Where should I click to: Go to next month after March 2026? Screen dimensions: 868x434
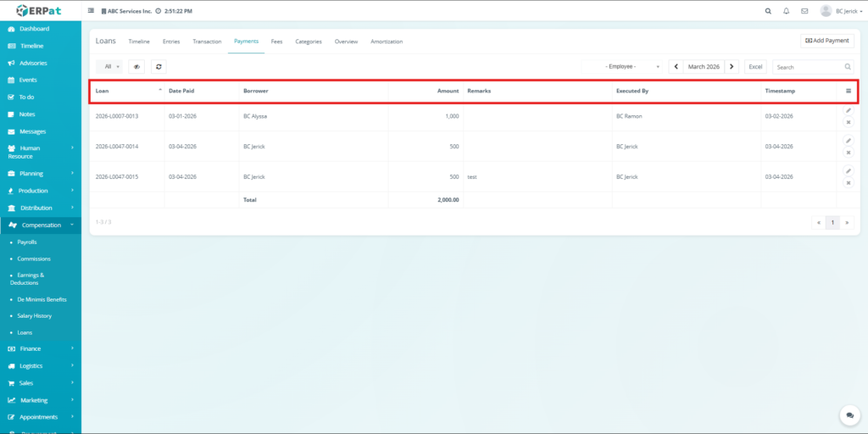point(732,66)
